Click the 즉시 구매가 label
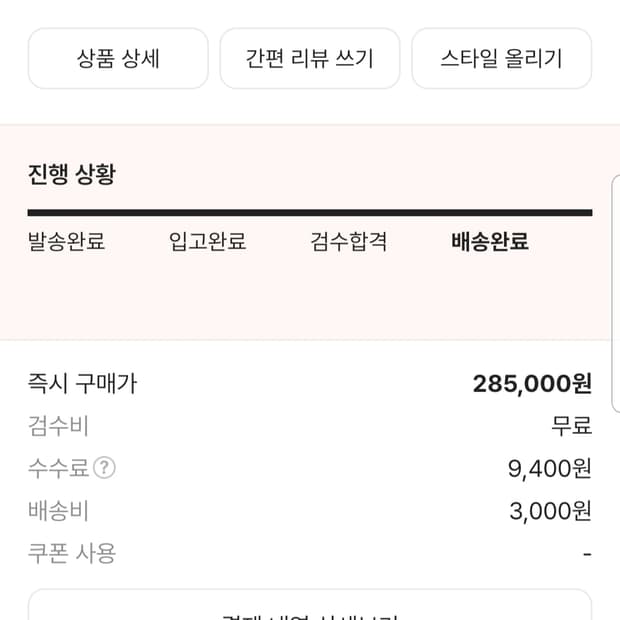 pyautogui.click(x=82, y=383)
